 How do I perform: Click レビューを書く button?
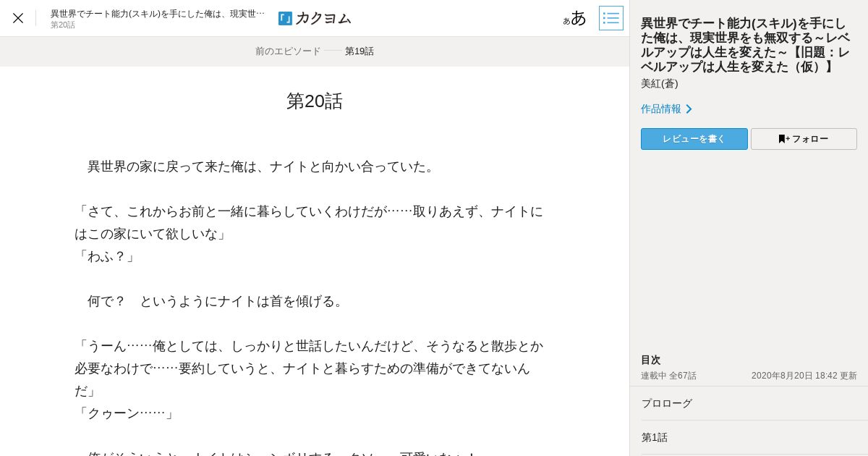tap(694, 139)
